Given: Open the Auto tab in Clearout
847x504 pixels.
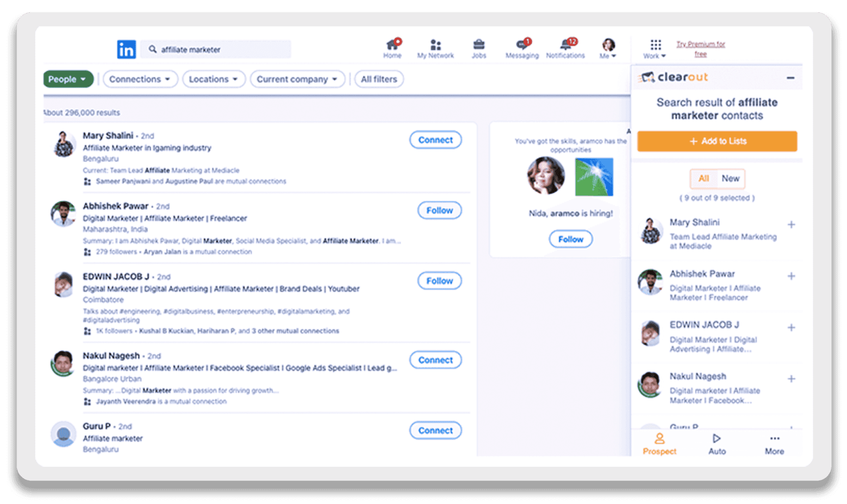Looking at the screenshot, I should point(717,444).
